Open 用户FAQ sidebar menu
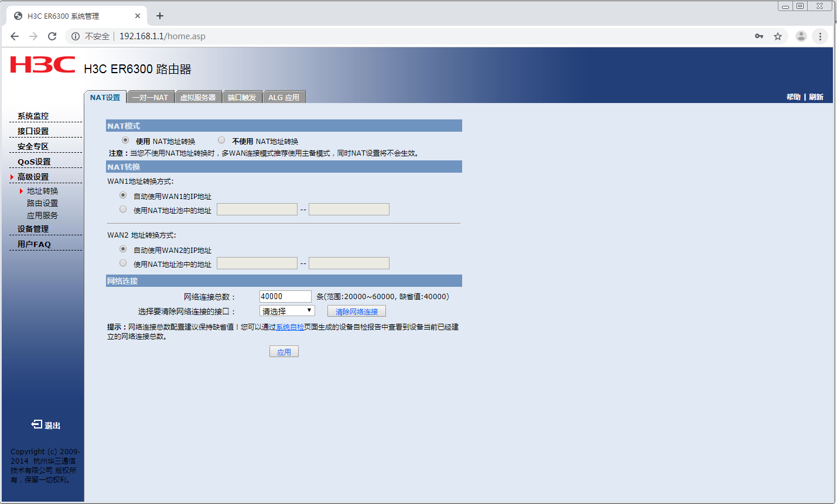 [34, 244]
